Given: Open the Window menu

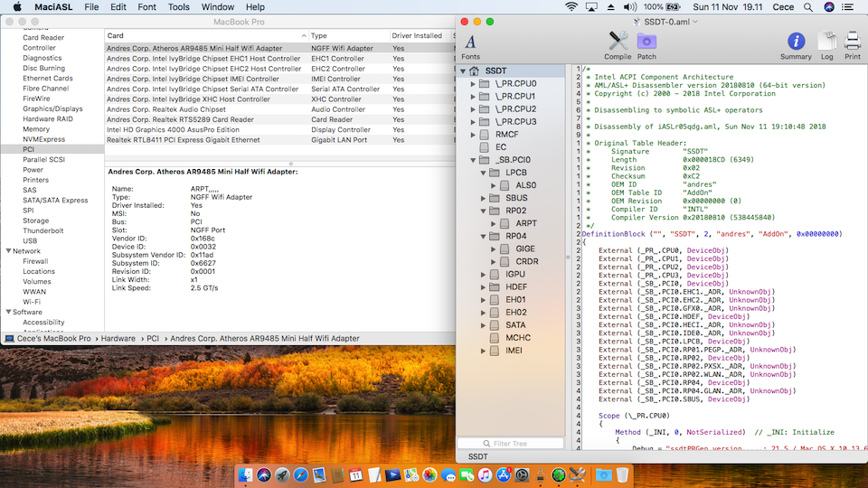Looking at the screenshot, I should pos(218,7).
